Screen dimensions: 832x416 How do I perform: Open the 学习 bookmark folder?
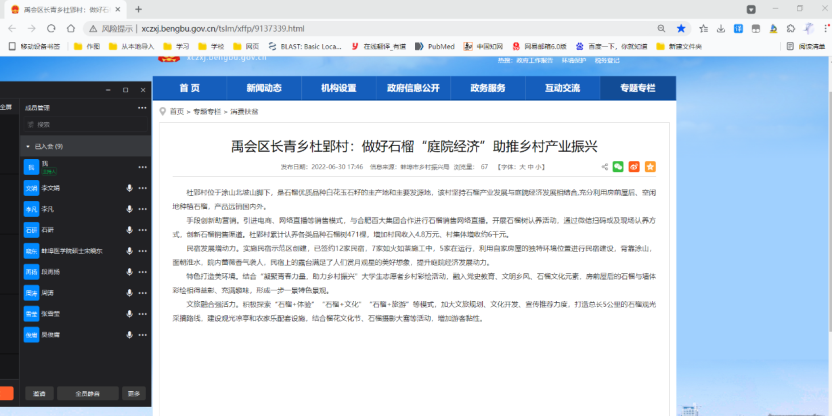[176, 46]
